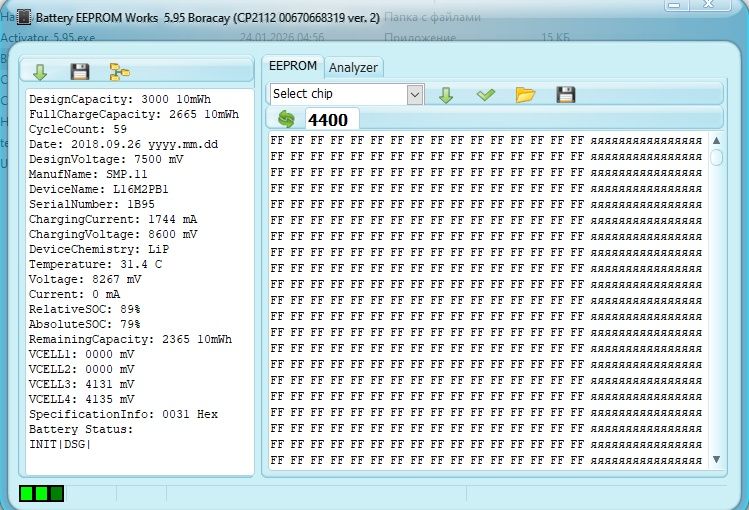Click the CycleCount: 59 line
Screen dimensions: 749x510
[x=78, y=129]
